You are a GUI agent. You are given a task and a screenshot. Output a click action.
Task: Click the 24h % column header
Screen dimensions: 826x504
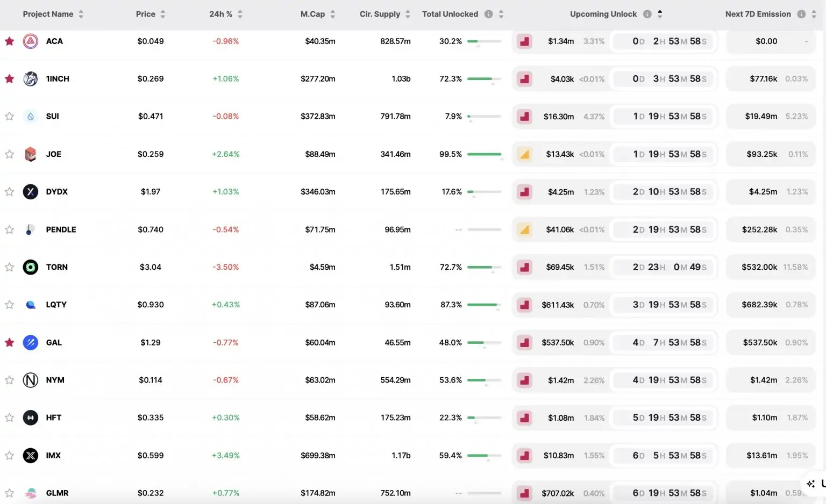coord(220,14)
